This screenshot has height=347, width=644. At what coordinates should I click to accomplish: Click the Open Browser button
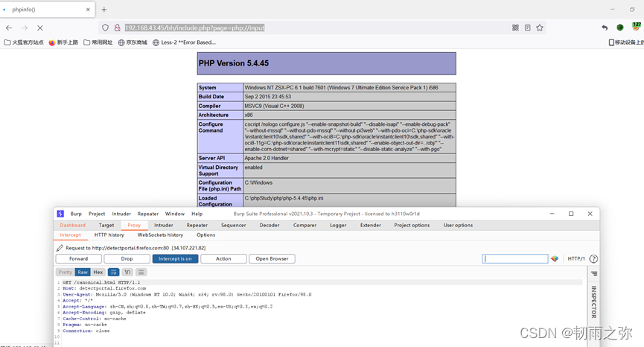pyautogui.click(x=272, y=258)
